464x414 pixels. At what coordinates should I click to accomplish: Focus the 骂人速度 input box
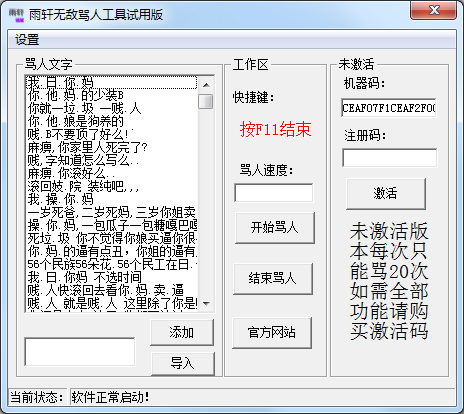pos(274,192)
